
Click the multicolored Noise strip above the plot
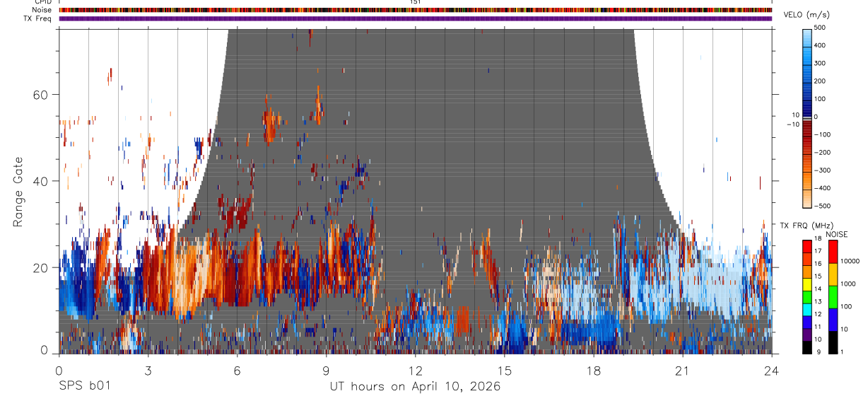pos(415,10)
